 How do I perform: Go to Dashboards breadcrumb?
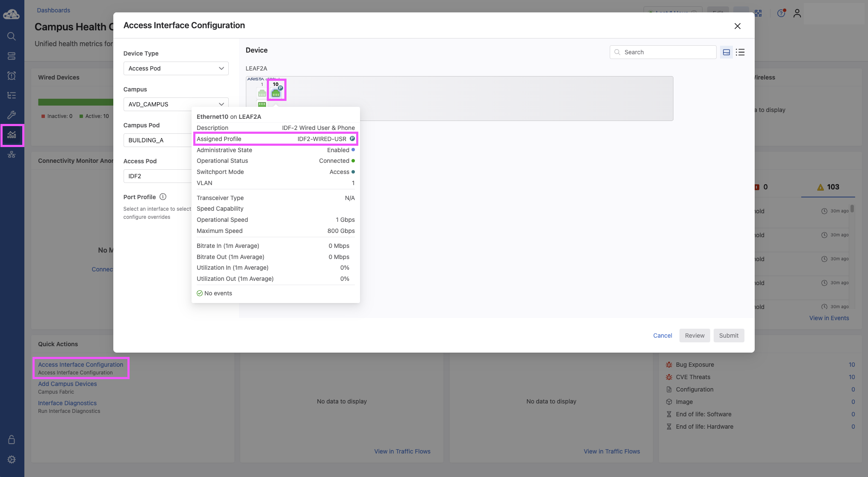pos(53,10)
